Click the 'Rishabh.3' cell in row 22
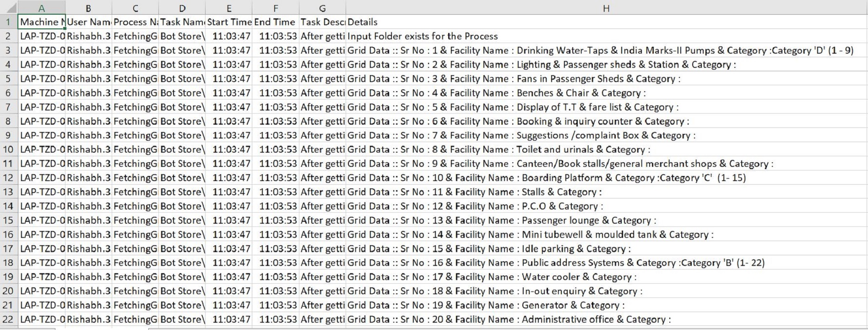 click(88, 319)
